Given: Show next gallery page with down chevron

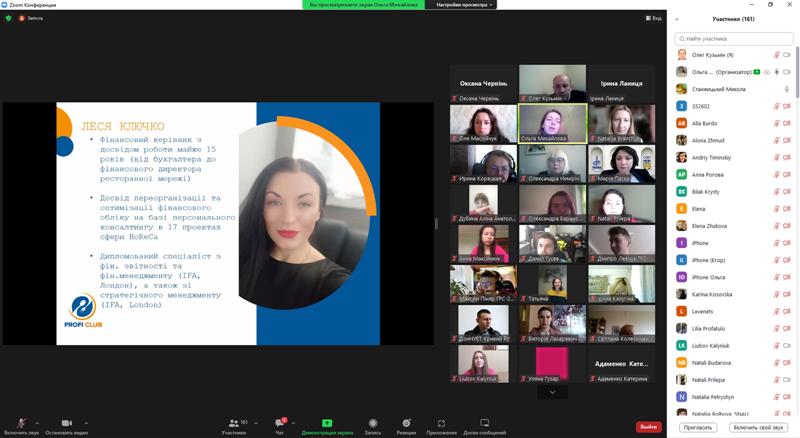Looking at the screenshot, I should click(x=552, y=392).
